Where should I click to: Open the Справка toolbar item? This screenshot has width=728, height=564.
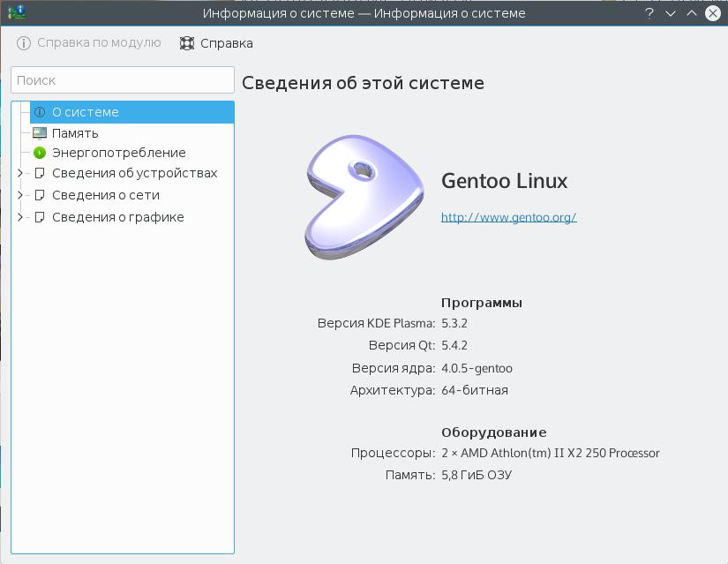[226, 43]
